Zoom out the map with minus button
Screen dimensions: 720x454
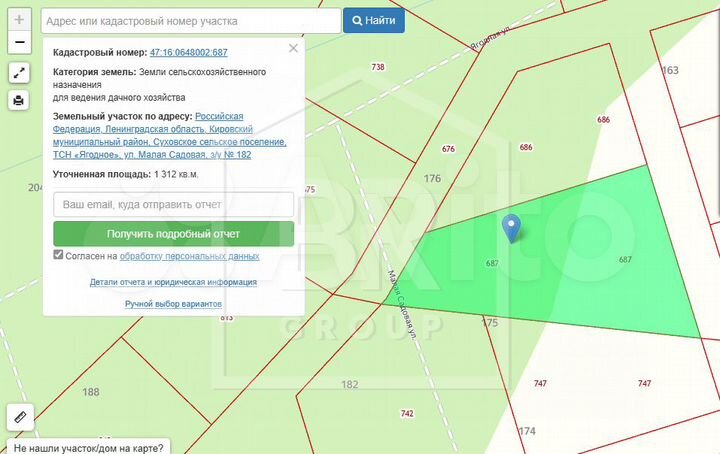(19, 42)
